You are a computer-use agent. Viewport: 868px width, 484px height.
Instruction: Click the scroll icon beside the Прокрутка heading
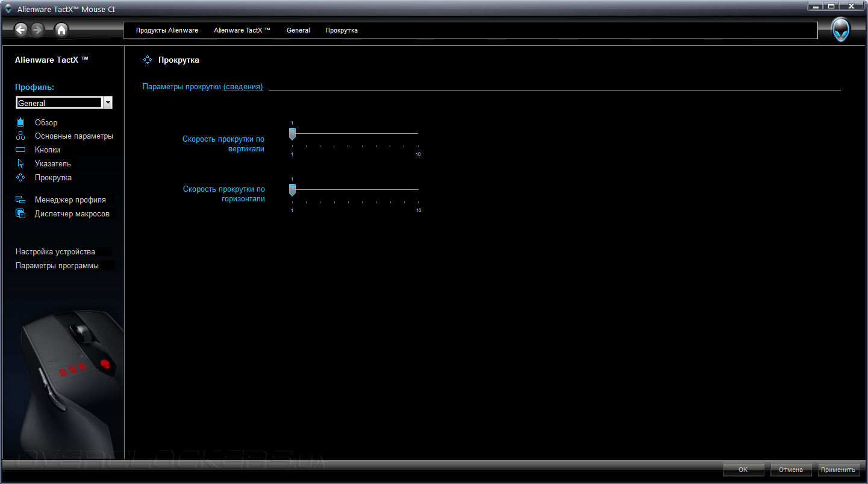click(x=147, y=60)
